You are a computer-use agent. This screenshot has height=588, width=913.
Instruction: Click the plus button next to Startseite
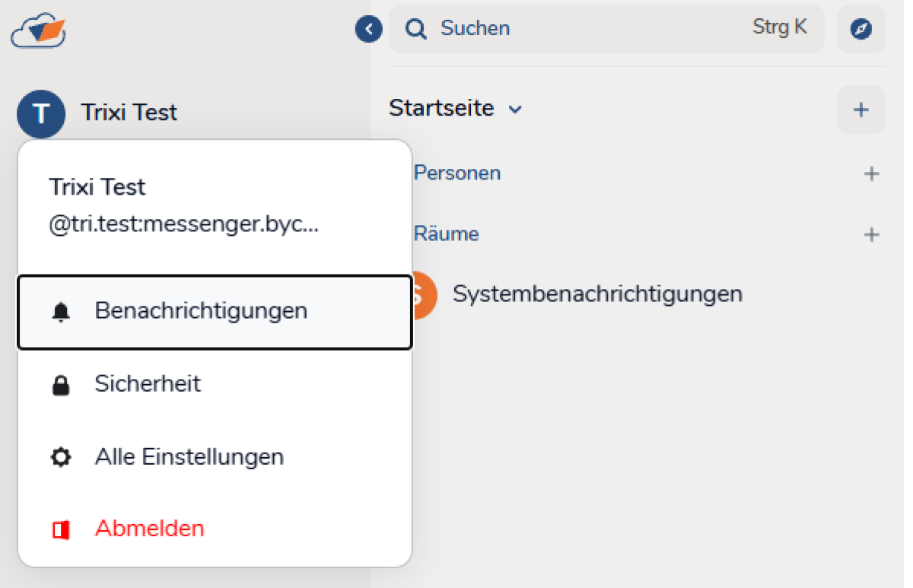click(861, 110)
